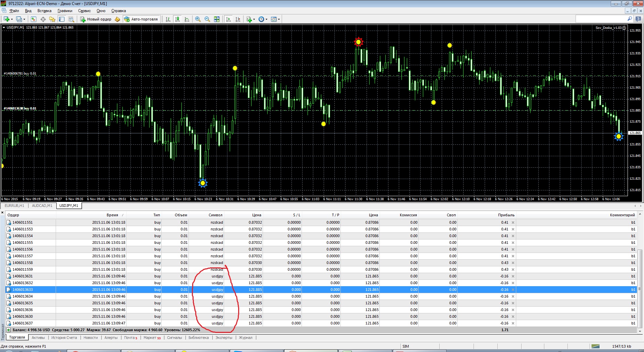Toggle the Data Window crosshair icon
The height and width of the screenshot is (352, 644).
[x=43, y=19]
